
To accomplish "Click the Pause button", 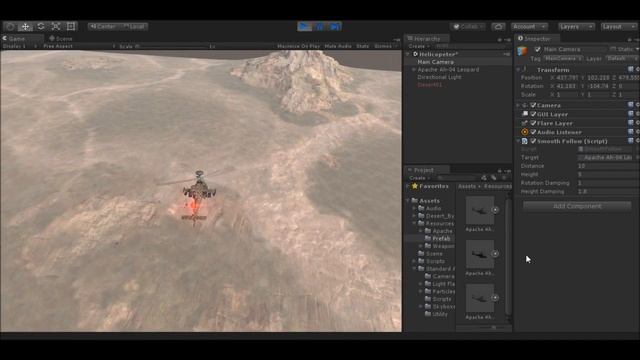I will point(319,27).
